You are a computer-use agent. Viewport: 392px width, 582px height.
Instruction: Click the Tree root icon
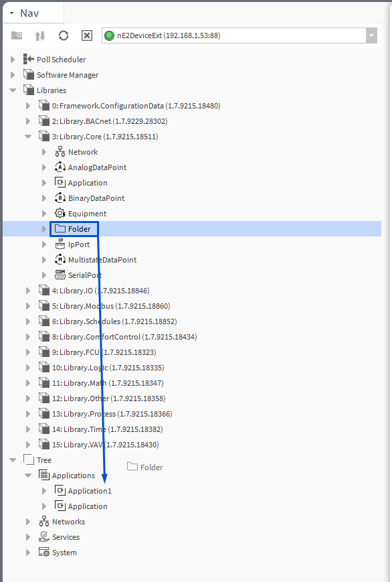point(29,459)
